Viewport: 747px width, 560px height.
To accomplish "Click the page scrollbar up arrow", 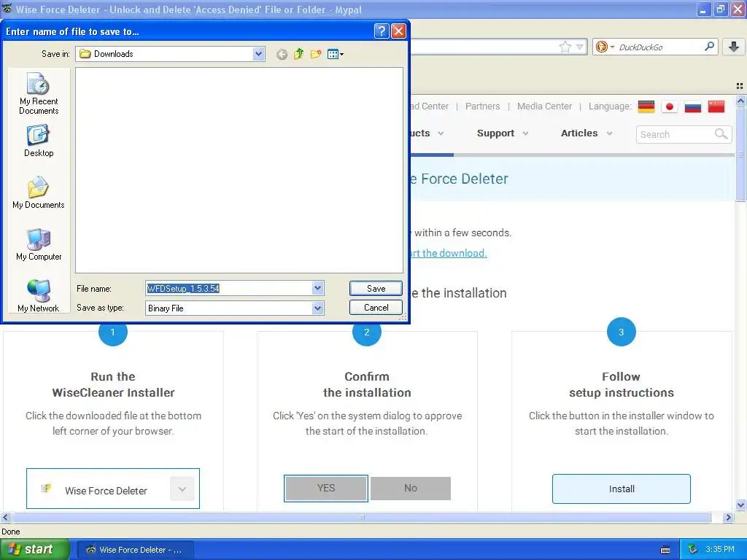I will tap(740, 101).
